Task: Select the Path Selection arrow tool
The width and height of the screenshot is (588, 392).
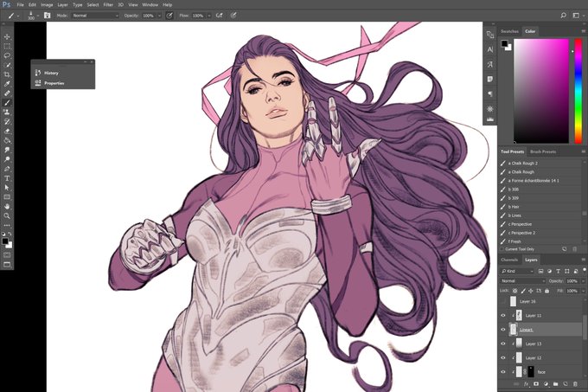Action: pyautogui.click(x=7, y=188)
